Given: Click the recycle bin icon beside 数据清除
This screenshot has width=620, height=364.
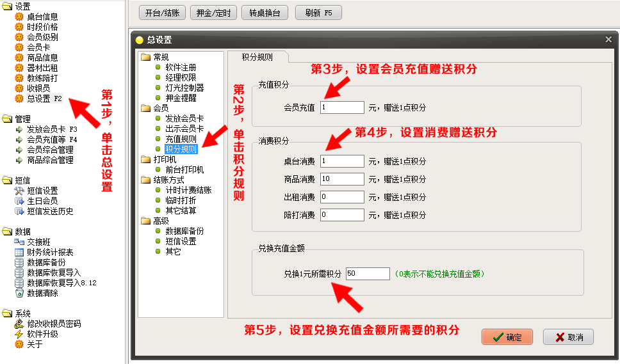Looking at the screenshot, I should pyautogui.click(x=19, y=294).
